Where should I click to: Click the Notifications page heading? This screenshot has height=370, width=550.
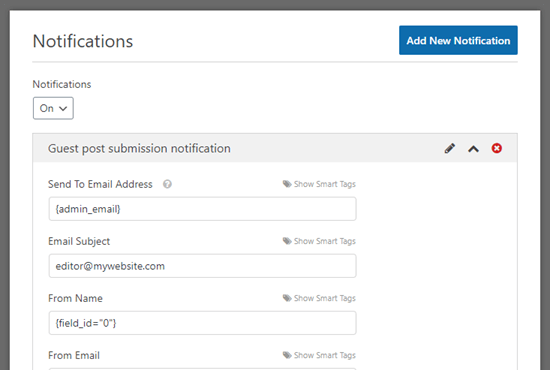[83, 41]
